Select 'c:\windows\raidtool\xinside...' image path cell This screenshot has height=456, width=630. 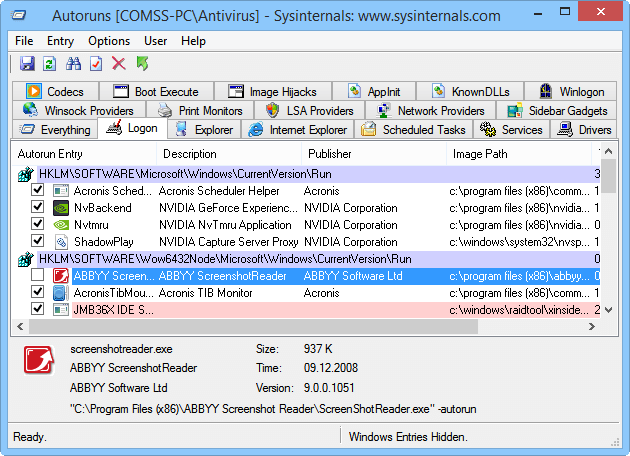519,310
